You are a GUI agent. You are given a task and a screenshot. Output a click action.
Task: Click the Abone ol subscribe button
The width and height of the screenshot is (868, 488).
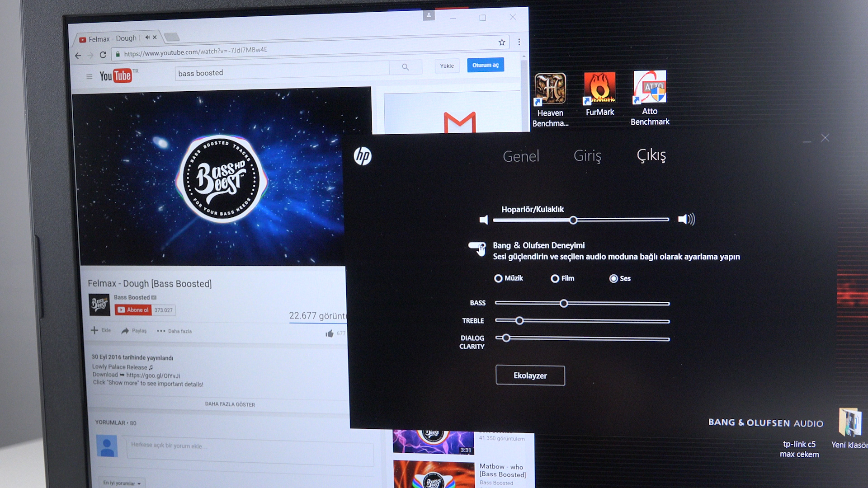[x=133, y=310]
